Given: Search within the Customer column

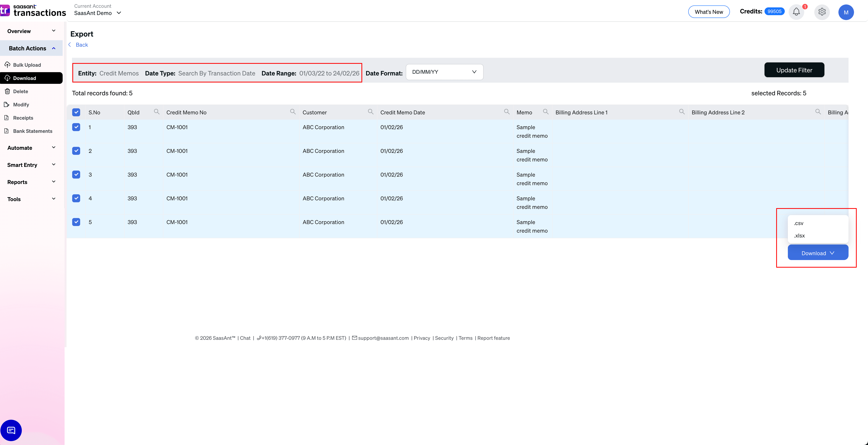Looking at the screenshot, I should click(x=371, y=111).
